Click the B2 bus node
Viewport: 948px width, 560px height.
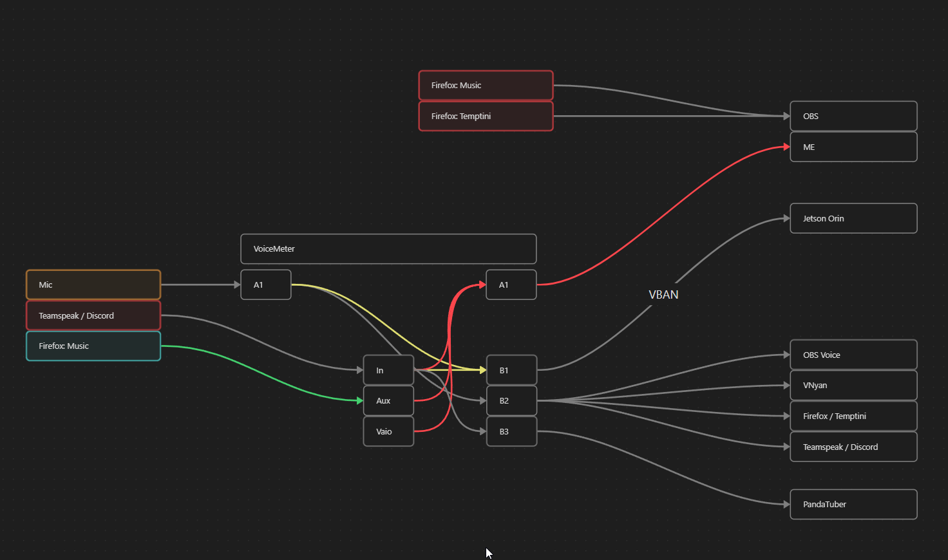coord(511,400)
